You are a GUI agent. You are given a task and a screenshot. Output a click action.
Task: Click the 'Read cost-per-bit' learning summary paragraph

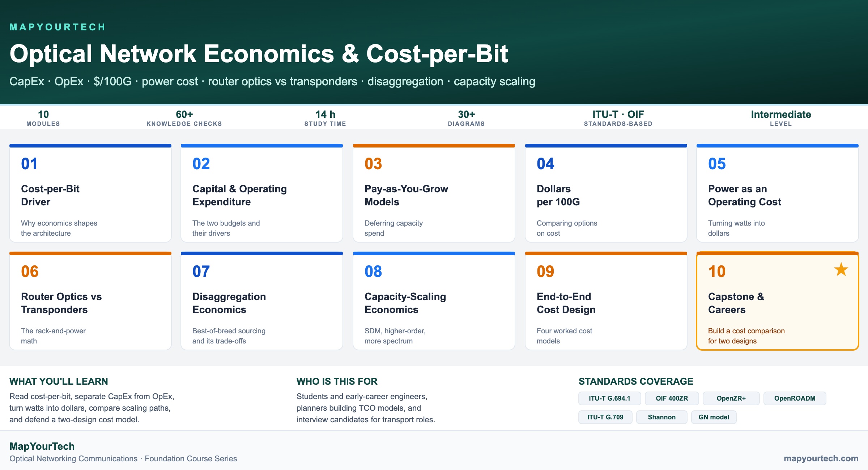(92, 408)
